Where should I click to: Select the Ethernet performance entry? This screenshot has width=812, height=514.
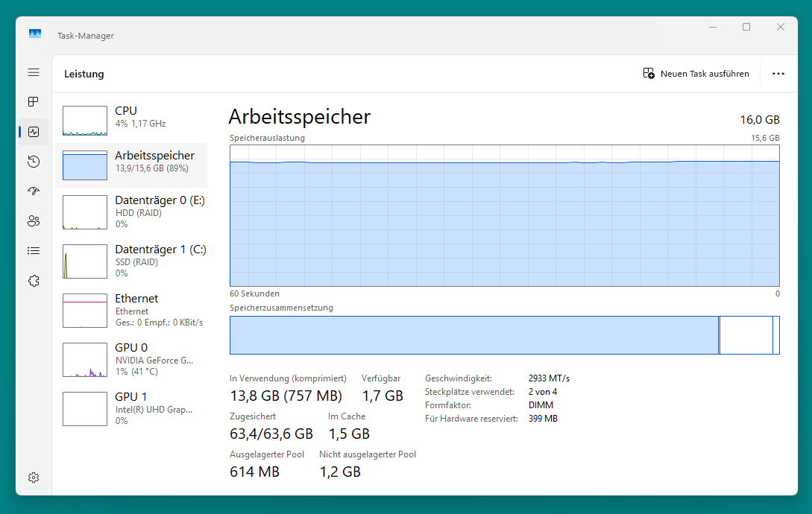pyautogui.click(x=131, y=310)
